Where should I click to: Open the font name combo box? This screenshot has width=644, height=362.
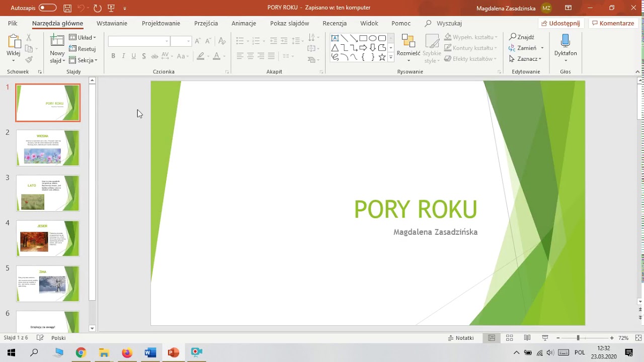[x=139, y=41]
